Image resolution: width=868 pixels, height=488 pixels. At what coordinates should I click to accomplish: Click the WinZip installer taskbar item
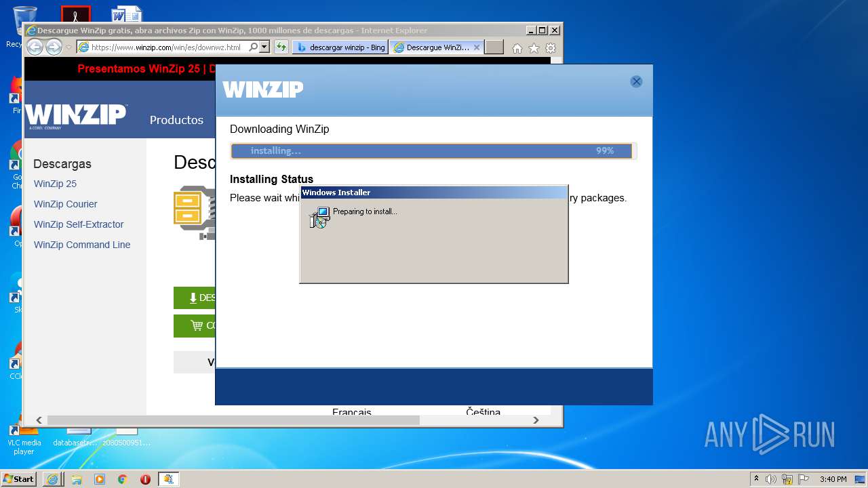click(168, 479)
